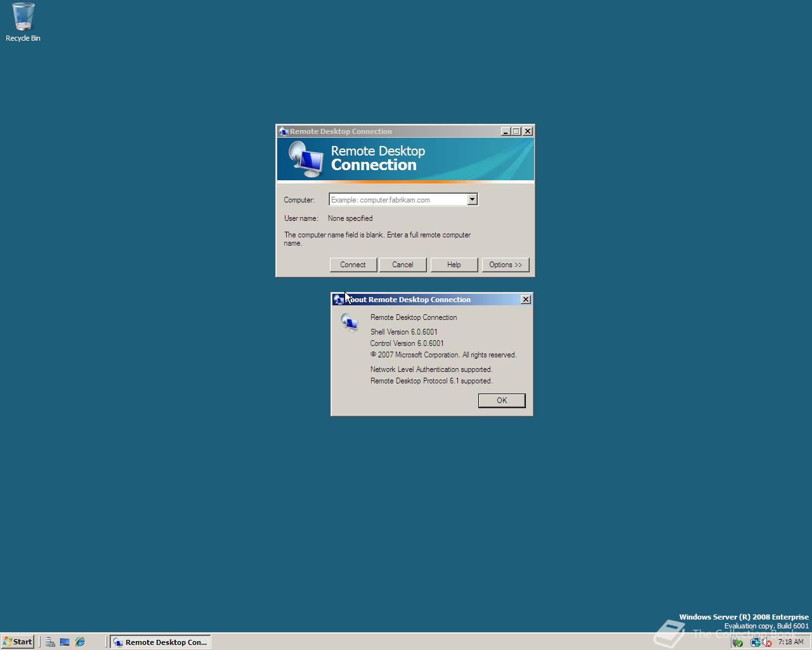Minimize the Remote Desktop Connection window
Viewport: 812px width, 650px height.
(506, 131)
